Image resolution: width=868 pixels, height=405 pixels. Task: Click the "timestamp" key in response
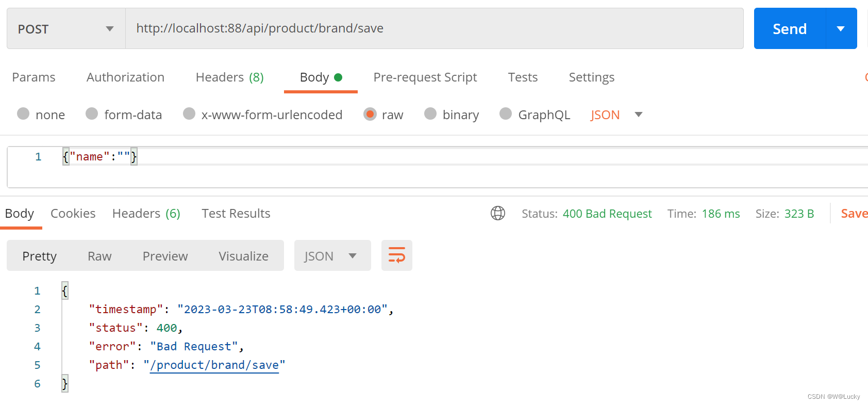[x=126, y=310]
